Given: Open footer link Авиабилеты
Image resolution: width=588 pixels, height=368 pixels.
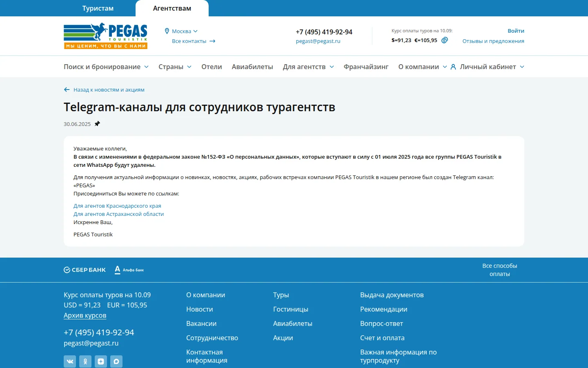Looking at the screenshot, I should 293,323.
